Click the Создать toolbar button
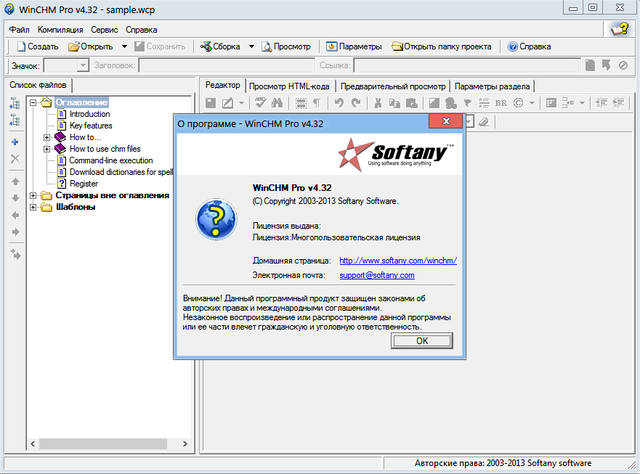640x474 pixels. click(38, 47)
